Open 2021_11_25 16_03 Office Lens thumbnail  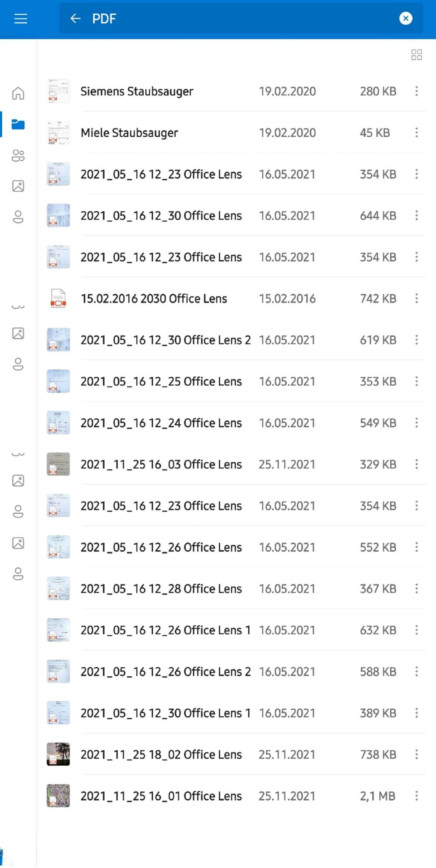58,464
